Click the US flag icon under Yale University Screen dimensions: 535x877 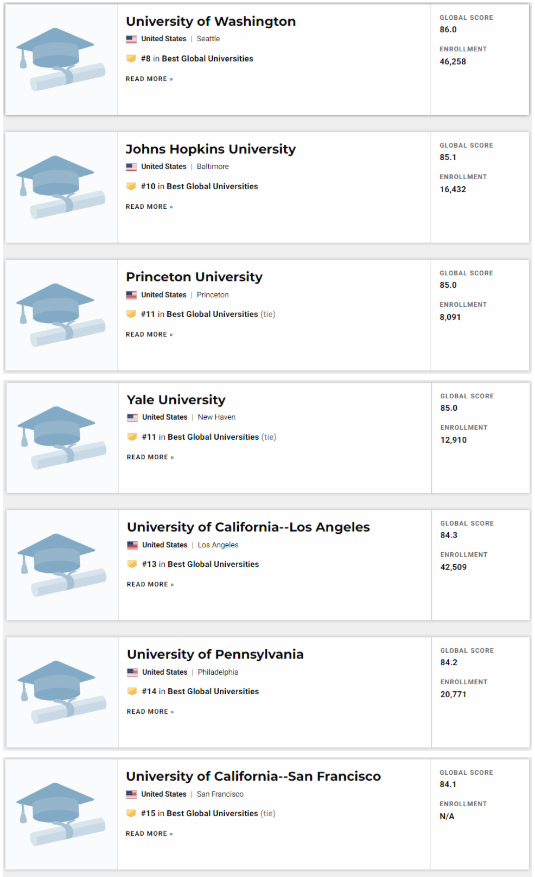[x=132, y=417]
